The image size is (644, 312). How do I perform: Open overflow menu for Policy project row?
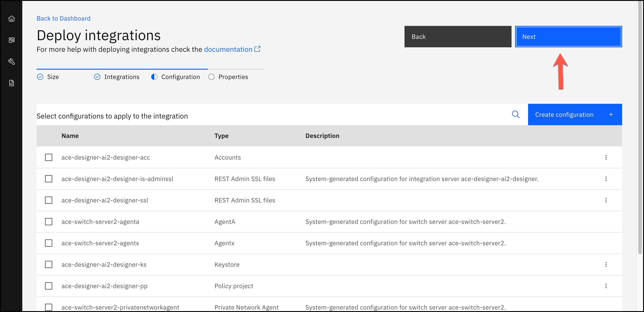click(x=606, y=286)
